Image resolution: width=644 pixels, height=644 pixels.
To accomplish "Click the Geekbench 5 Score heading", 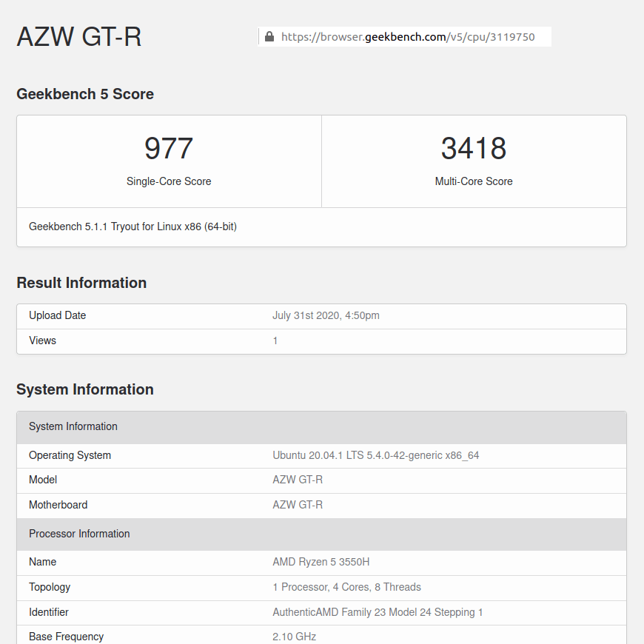I will pos(85,94).
